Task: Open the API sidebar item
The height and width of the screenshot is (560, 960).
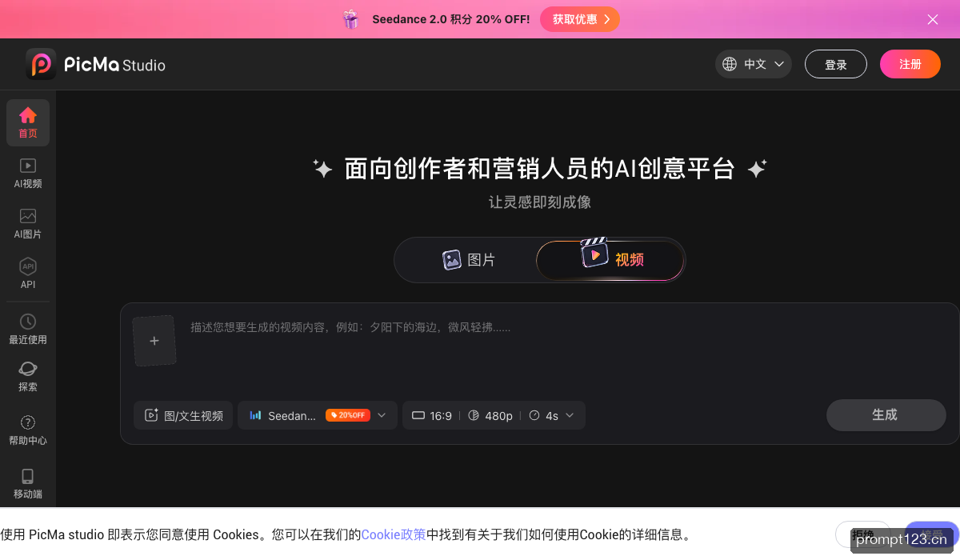Action: point(28,274)
